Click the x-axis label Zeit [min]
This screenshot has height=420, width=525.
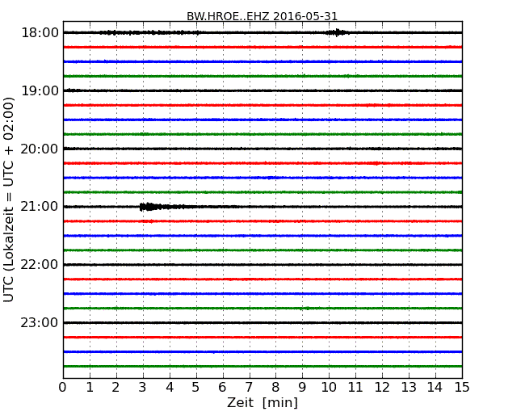(x=262, y=402)
